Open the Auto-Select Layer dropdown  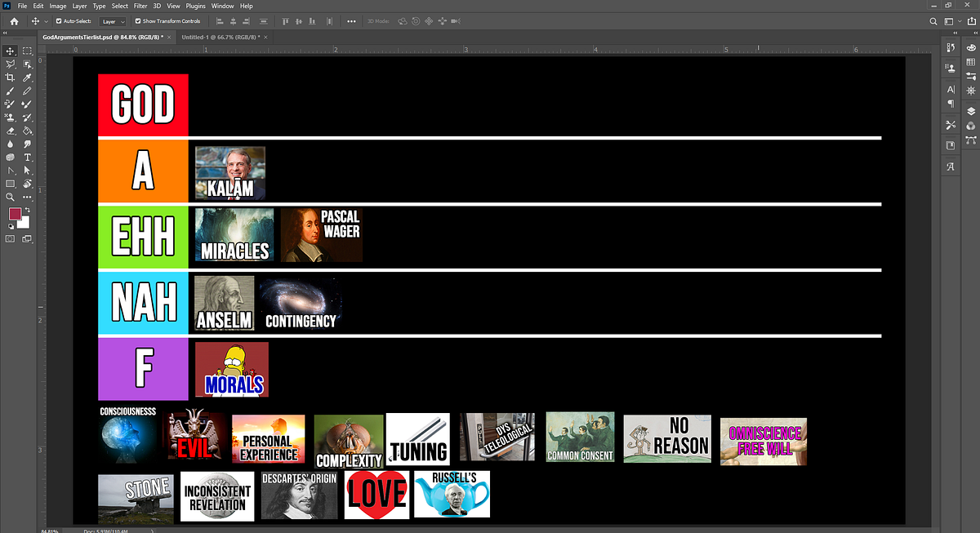tap(114, 21)
